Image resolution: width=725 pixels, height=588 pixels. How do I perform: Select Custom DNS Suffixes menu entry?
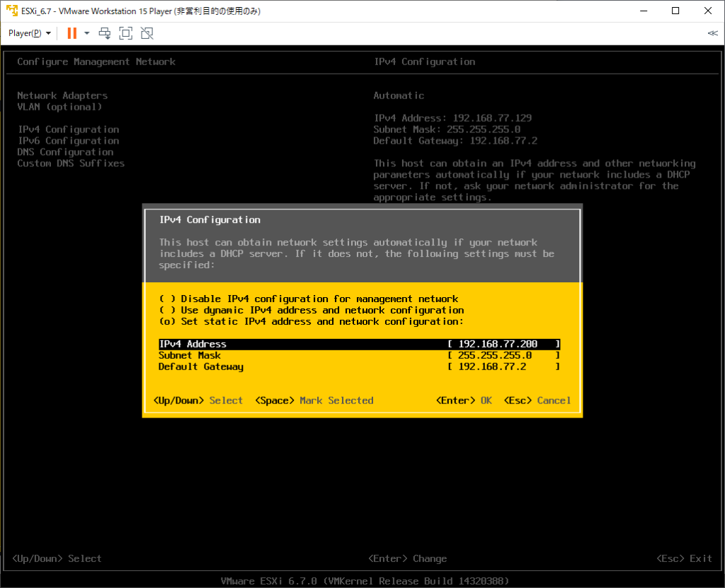pos(71,163)
